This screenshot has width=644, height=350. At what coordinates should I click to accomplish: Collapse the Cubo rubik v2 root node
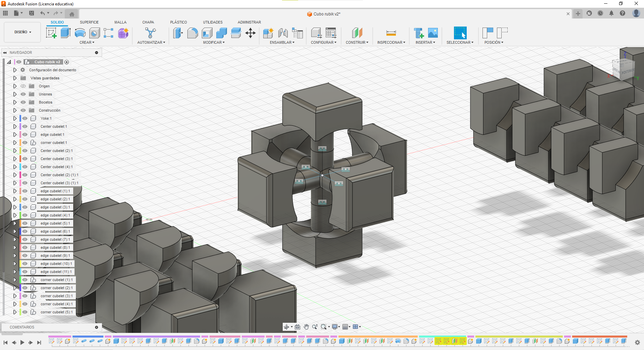coord(9,62)
